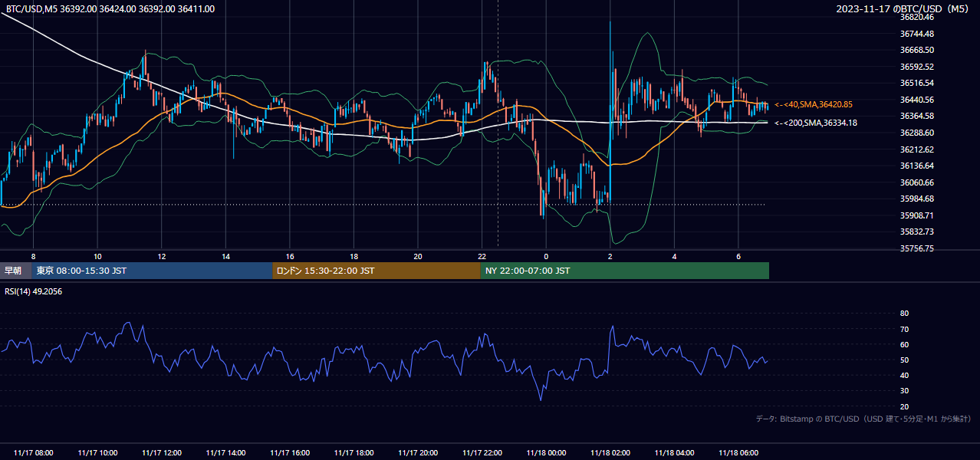Click the bottom time label 11/18 04:00
This screenshot has height=460, width=980.
(x=674, y=452)
